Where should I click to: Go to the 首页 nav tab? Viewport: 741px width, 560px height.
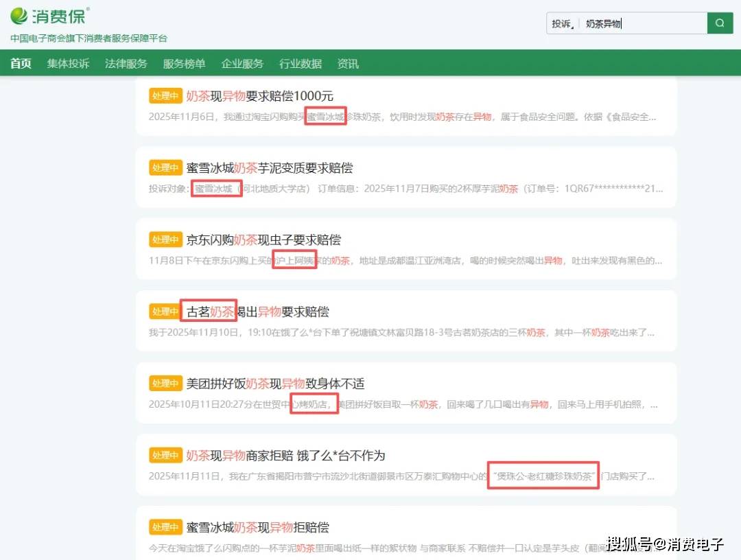coord(21,64)
